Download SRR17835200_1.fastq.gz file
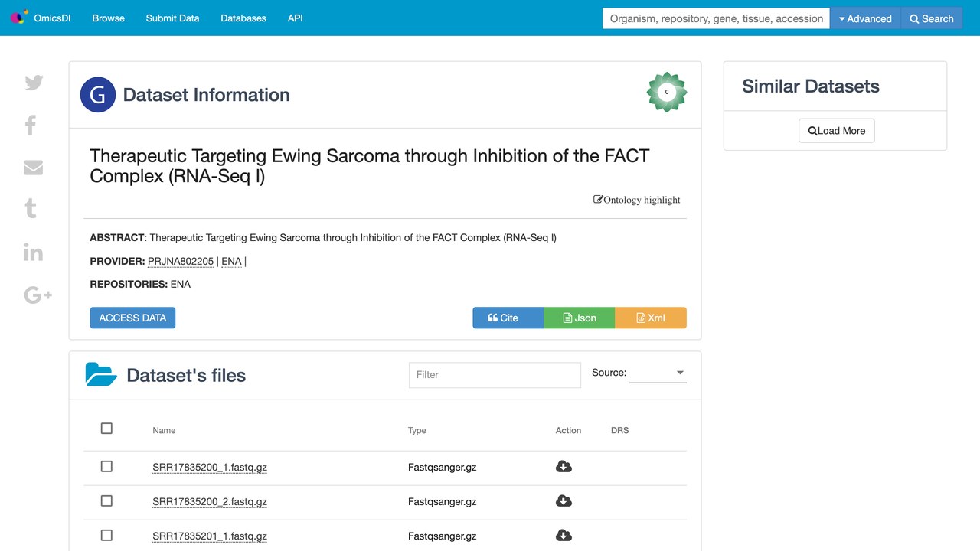This screenshot has width=980, height=551. tap(563, 467)
